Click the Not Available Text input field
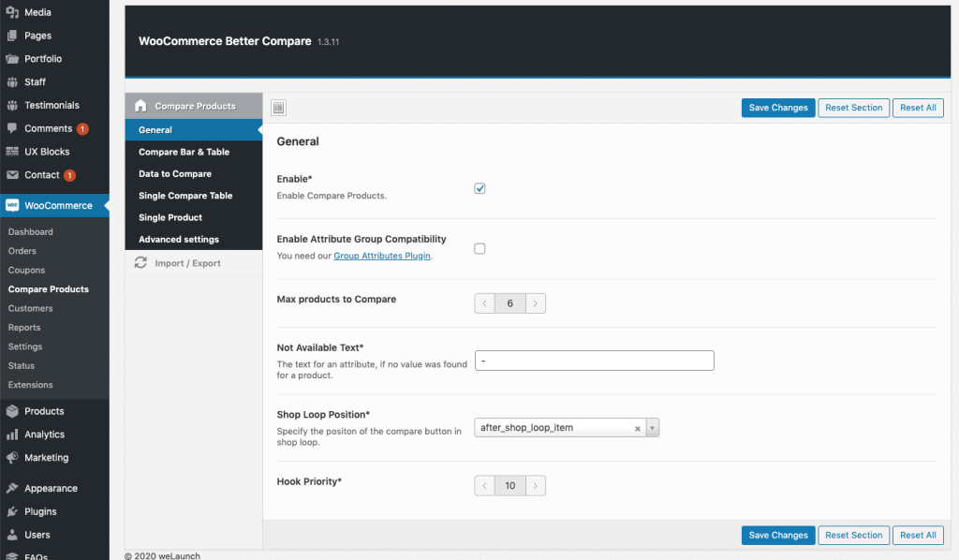 [x=595, y=361]
